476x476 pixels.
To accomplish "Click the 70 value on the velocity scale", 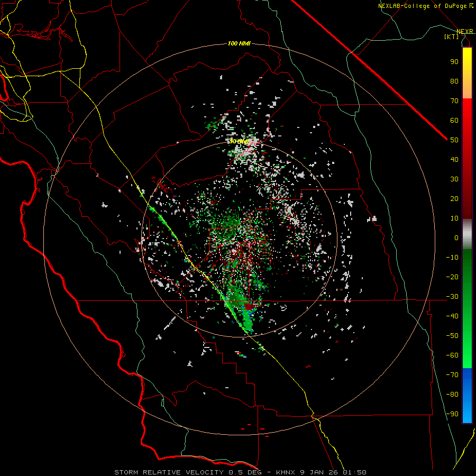I will point(454,101).
